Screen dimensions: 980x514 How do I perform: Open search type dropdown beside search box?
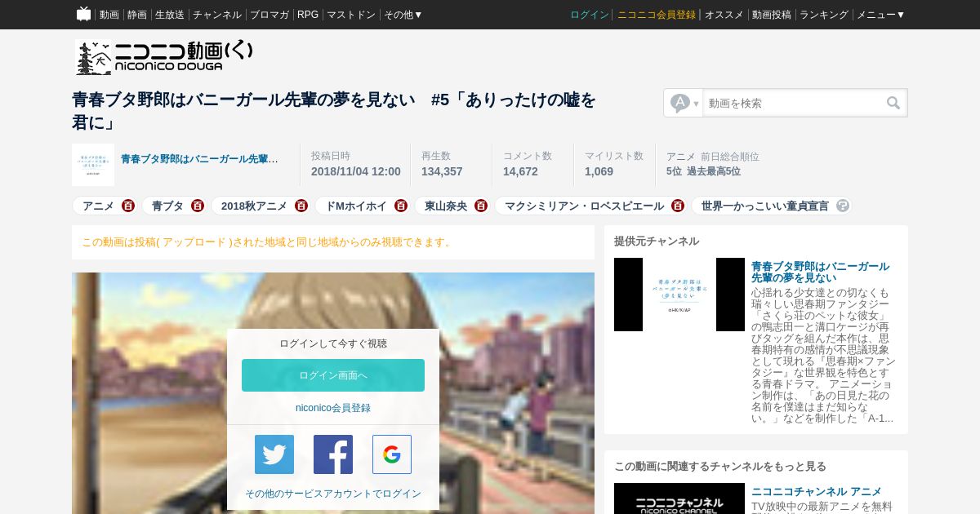click(x=684, y=103)
